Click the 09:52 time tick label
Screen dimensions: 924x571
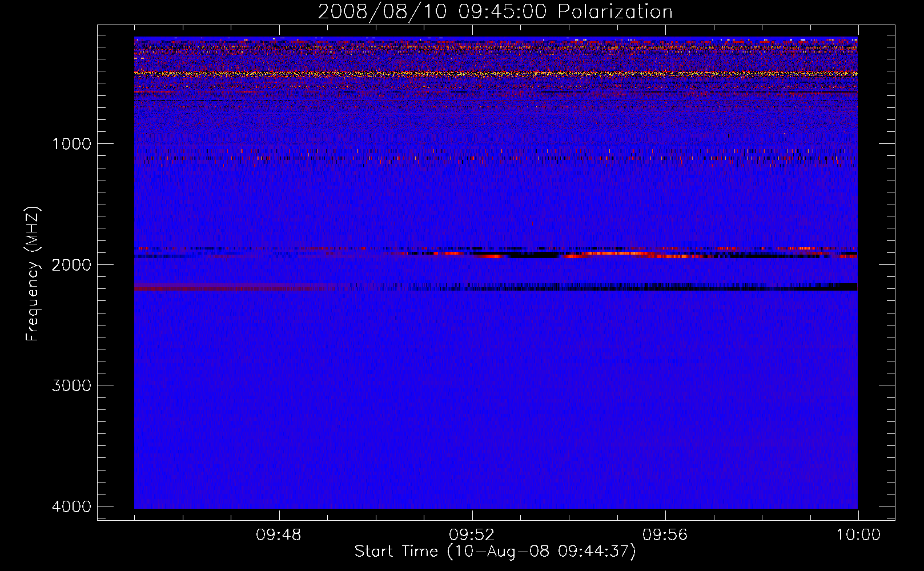pos(472,535)
